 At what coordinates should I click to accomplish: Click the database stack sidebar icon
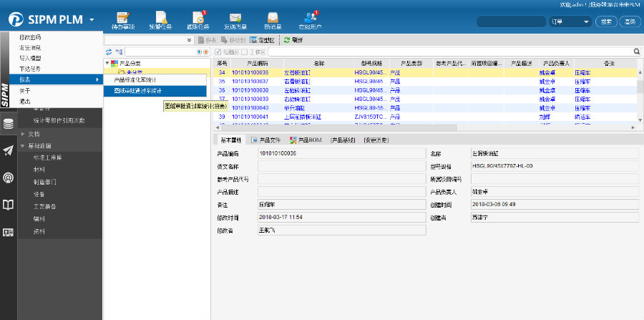click(9, 123)
